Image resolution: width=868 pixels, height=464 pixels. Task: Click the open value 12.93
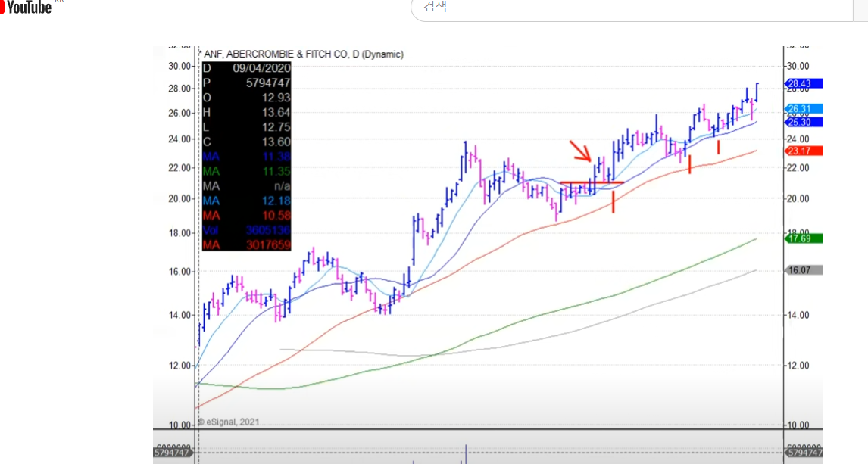[x=276, y=98]
